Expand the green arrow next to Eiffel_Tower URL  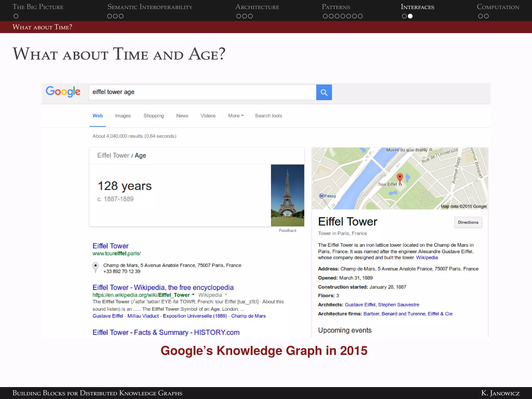coord(193,295)
